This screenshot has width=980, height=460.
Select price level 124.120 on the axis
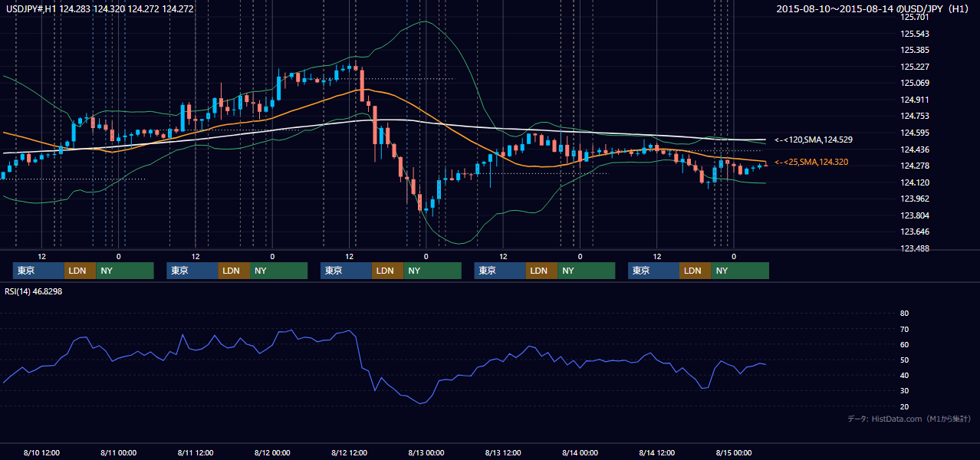pos(915,182)
